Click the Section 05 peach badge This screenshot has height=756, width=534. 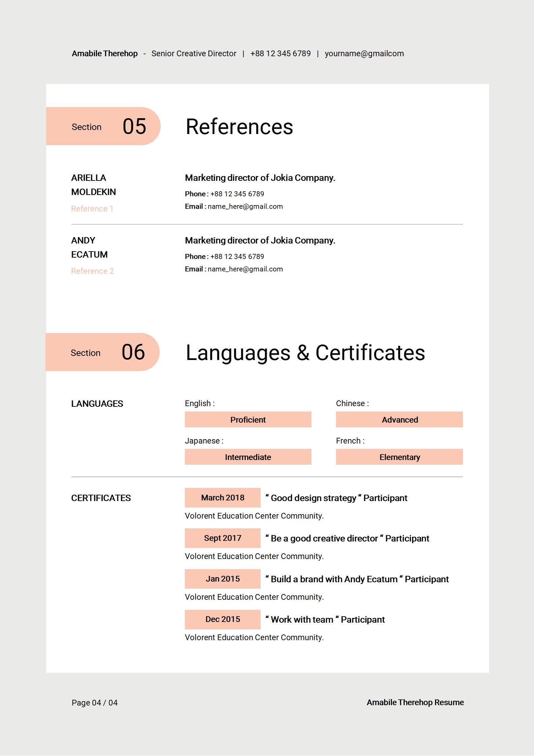pyautogui.click(x=103, y=126)
